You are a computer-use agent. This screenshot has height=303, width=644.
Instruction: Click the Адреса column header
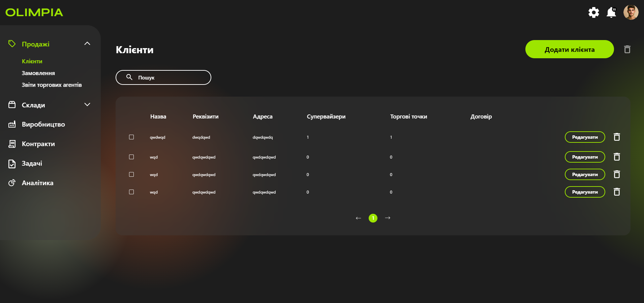click(x=263, y=116)
